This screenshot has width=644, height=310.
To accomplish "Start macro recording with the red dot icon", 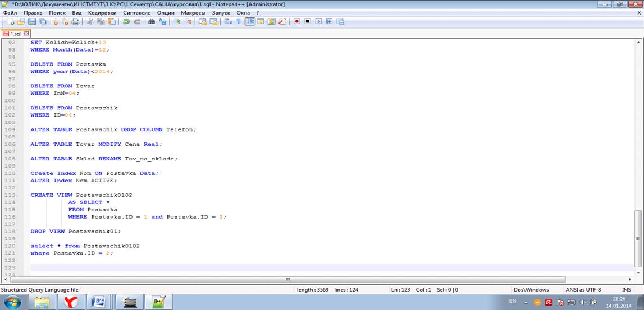I will tap(296, 22).
